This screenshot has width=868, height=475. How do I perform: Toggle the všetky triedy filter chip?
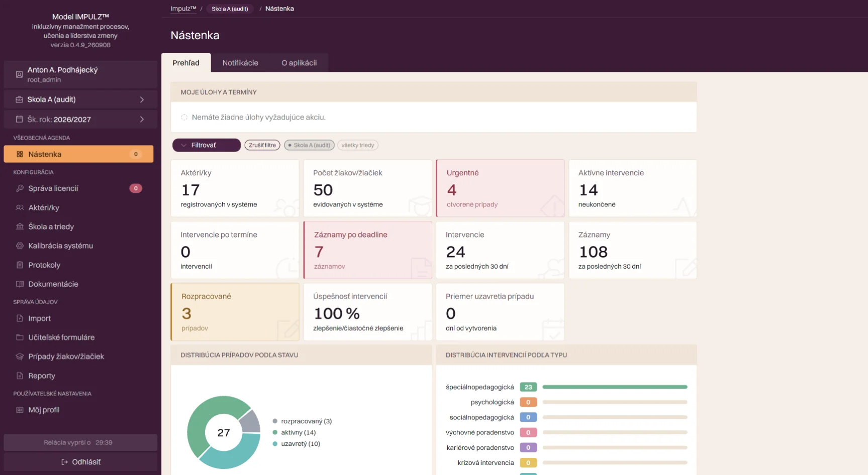click(x=358, y=145)
